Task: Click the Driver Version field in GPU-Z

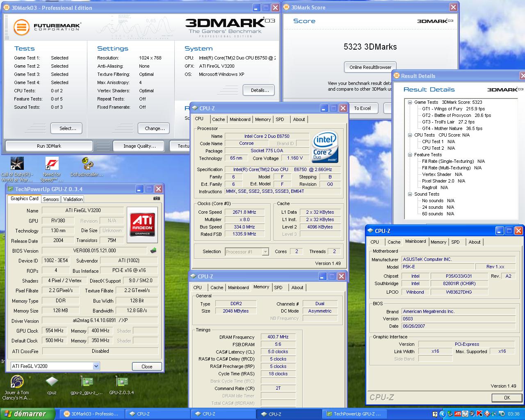Action: pyautogui.click(x=100, y=321)
